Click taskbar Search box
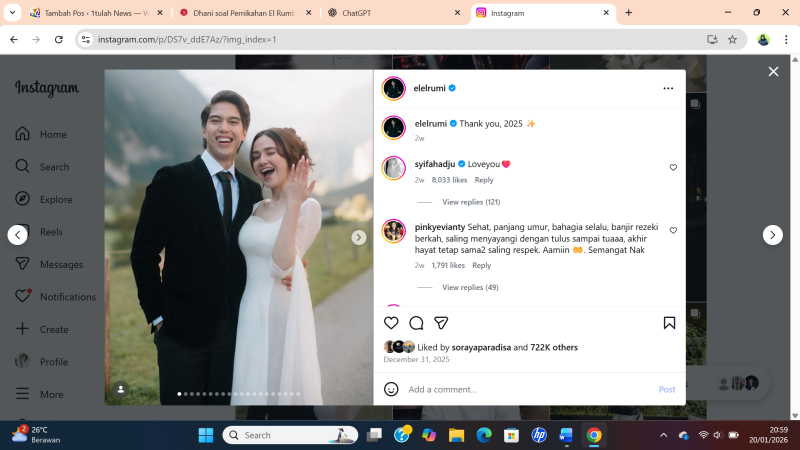This screenshot has height=450, width=800. (x=290, y=435)
